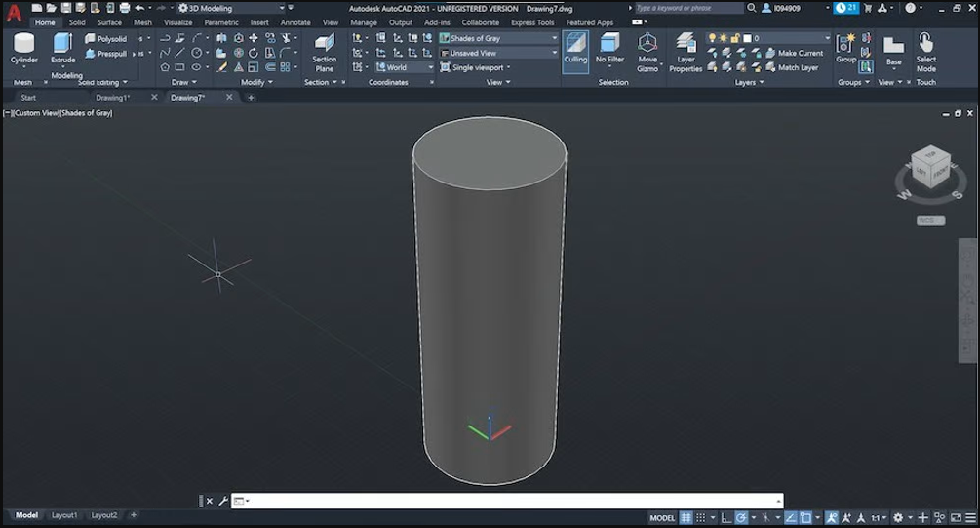Click the Plot printer icon

pyautogui.click(x=125, y=8)
